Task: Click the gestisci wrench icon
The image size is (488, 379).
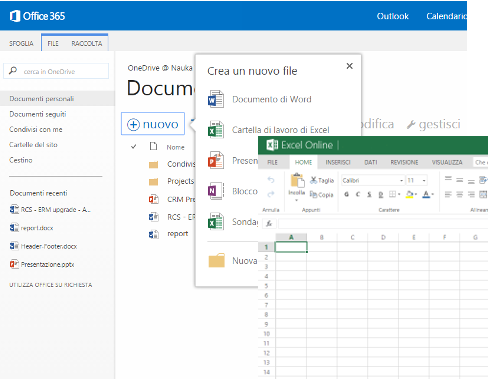Action: tap(411, 125)
